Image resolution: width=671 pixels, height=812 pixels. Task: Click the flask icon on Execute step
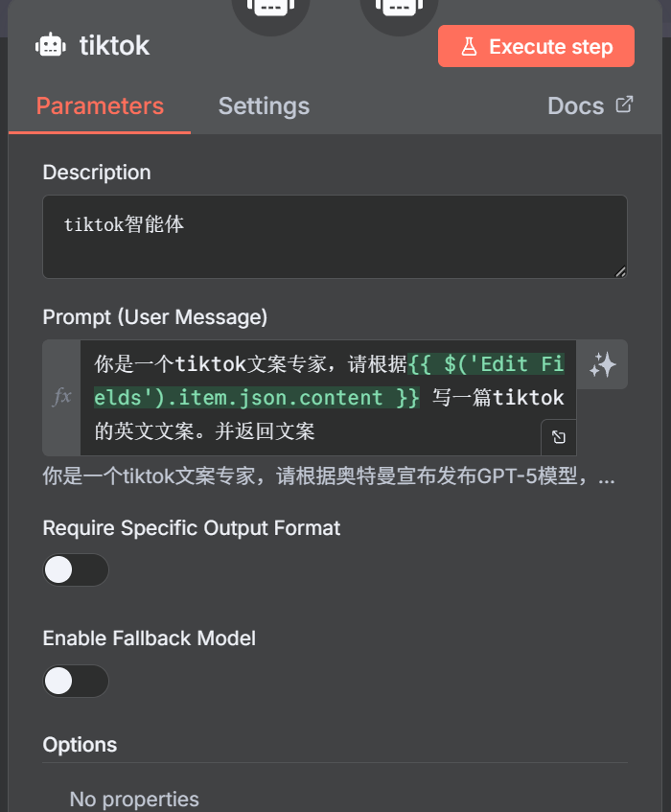click(469, 47)
